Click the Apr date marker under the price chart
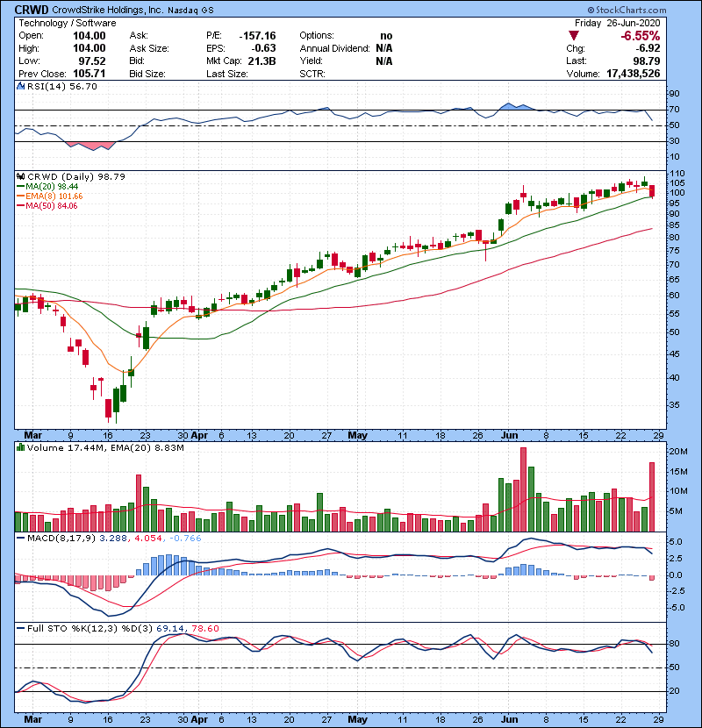Viewport: 702px width, 728px height. pyautogui.click(x=199, y=435)
